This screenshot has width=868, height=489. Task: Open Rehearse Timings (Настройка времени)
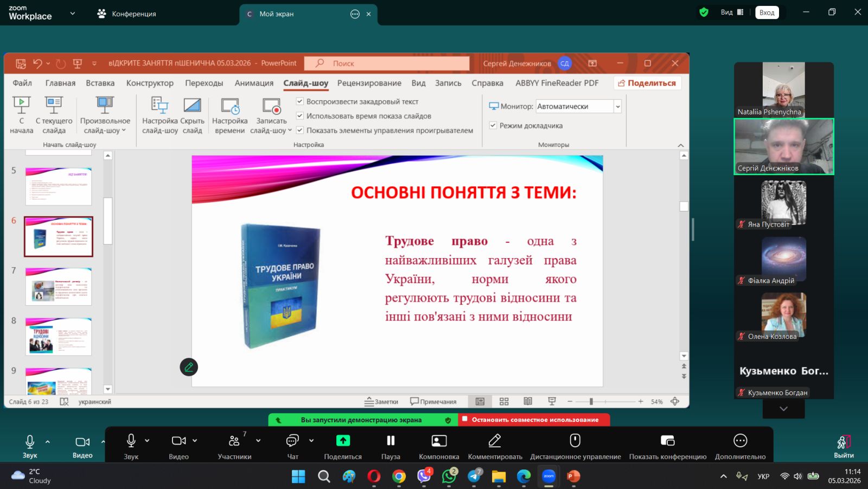(229, 106)
